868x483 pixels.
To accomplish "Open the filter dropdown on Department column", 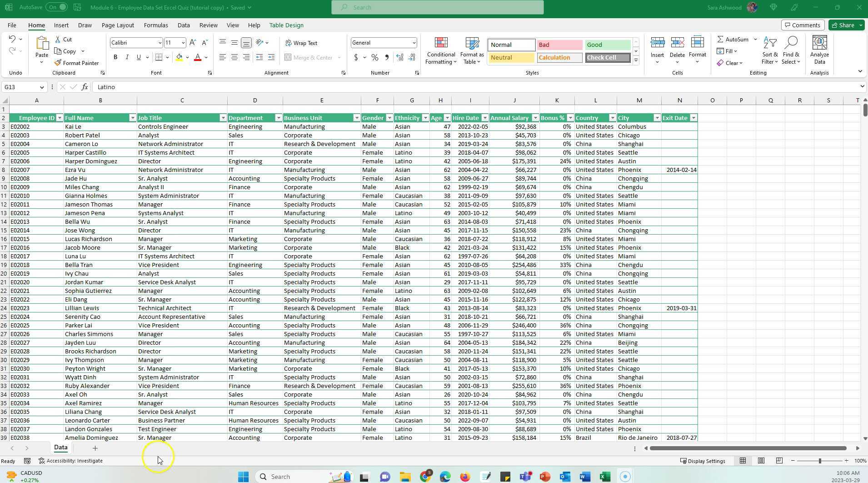I will coord(278,118).
